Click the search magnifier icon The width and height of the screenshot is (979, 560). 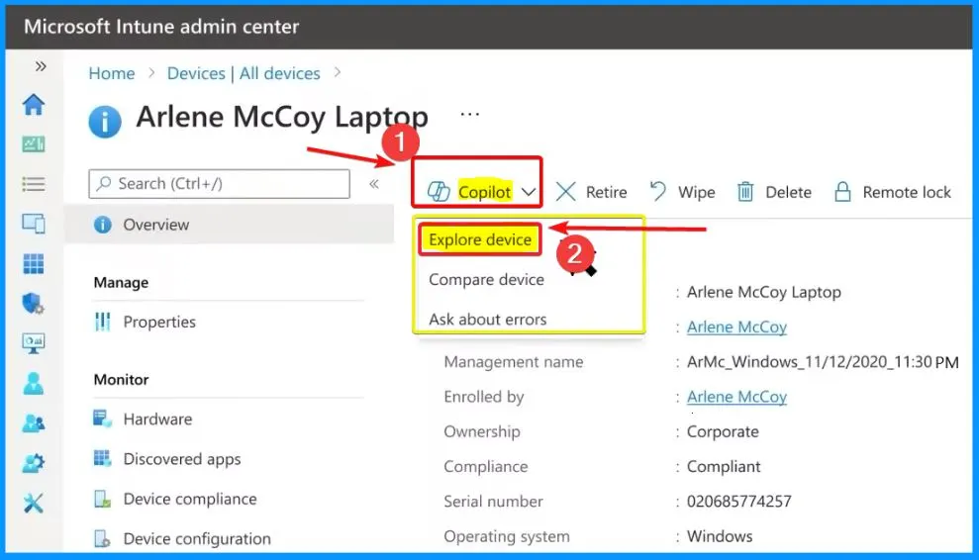click(x=104, y=184)
